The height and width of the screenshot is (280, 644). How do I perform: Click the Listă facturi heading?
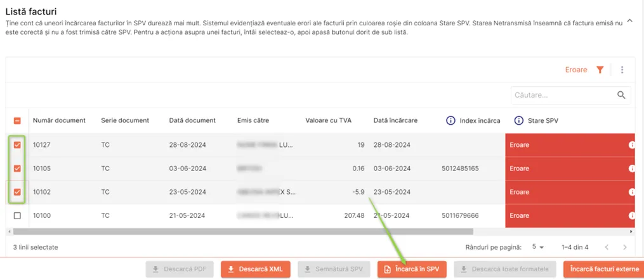31,12
